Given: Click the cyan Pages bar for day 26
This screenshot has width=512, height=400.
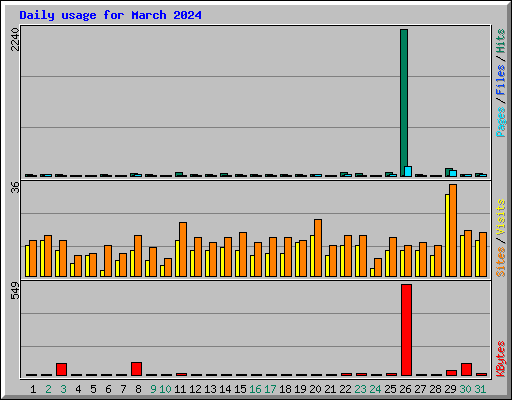Looking at the screenshot, I should (408, 171).
